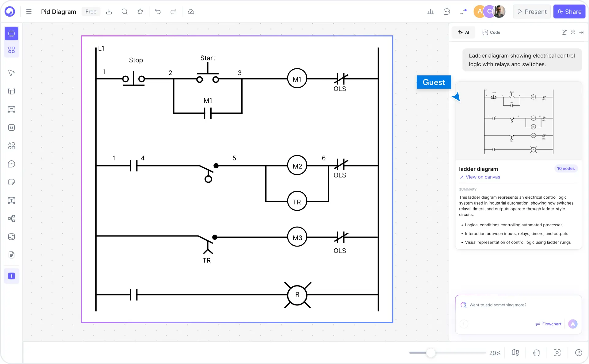Open the sticky note tool

click(x=11, y=182)
